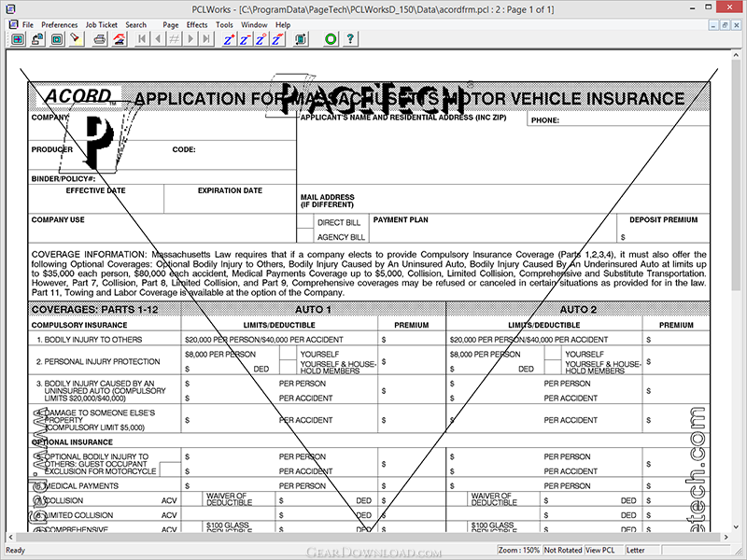Click the 'Ready' status bar text
Screen dimensions: 747x560
point(15,550)
